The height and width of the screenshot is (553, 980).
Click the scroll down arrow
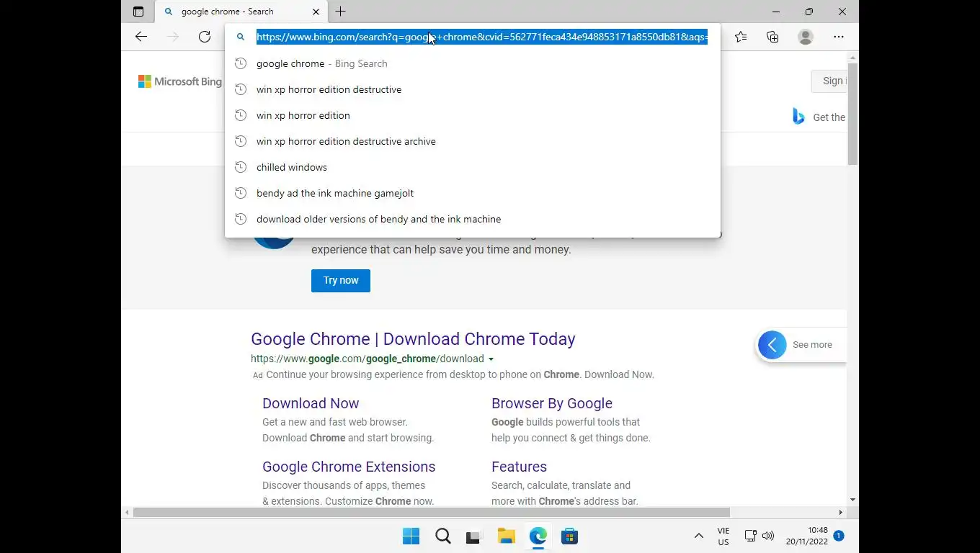click(853, 500)
